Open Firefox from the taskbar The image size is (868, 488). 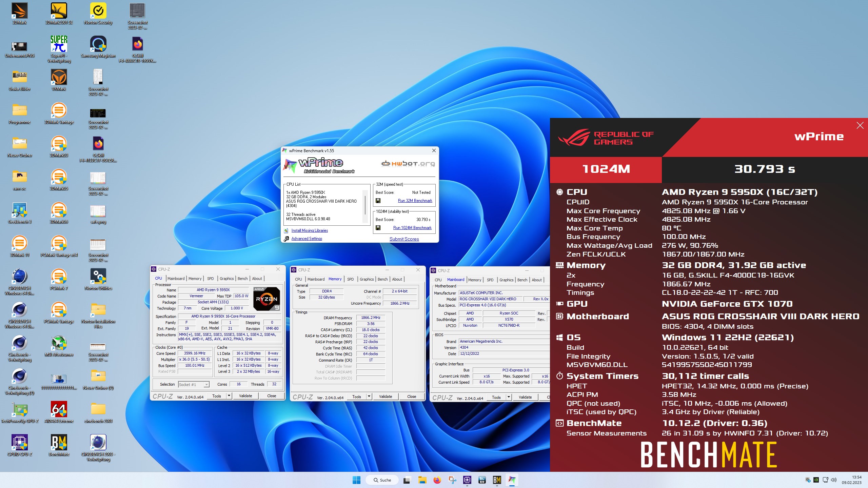tap(437, 480)
